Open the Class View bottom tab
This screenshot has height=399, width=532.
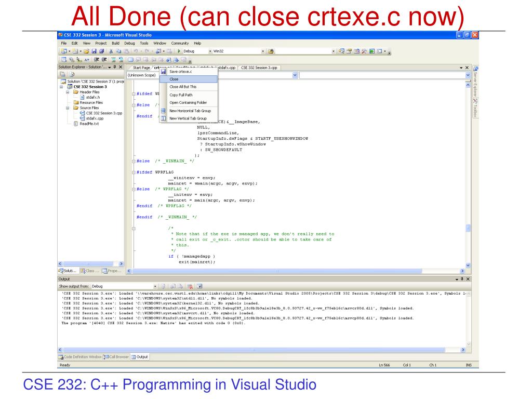click(x=90, y=271)
